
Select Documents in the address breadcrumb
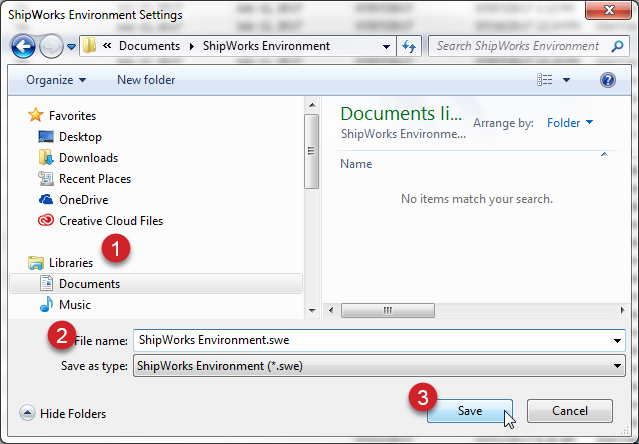(x=149, y=46)
